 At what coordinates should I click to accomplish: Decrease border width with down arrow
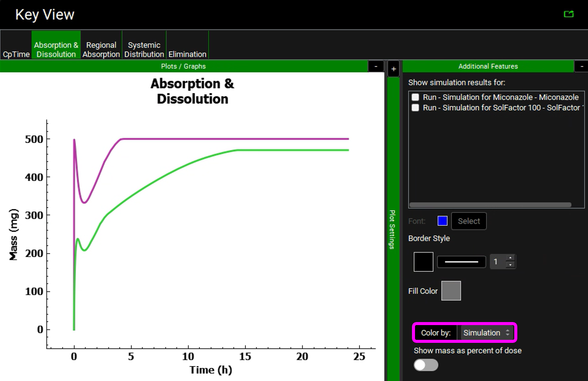(510, 265)
